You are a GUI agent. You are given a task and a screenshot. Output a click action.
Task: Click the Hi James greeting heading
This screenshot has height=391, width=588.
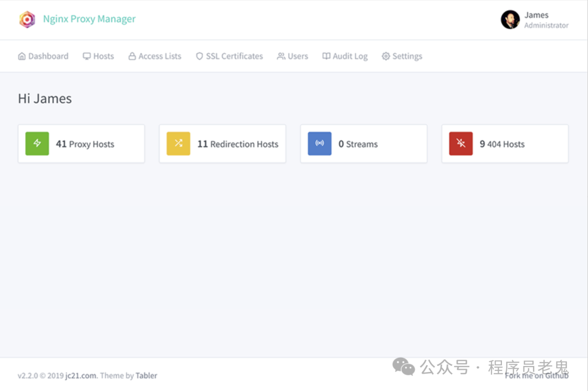tap(45, 98)
